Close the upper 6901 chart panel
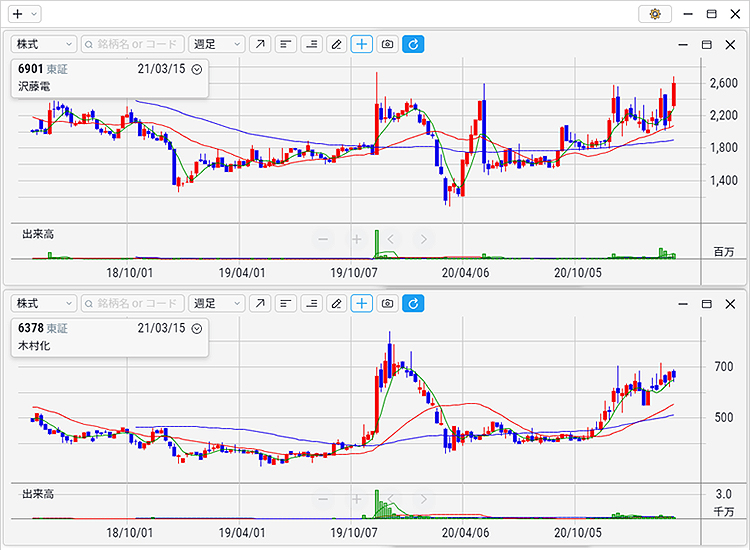Image resolution: width=750 pixels, height=550 pixels. click(730, 44)
